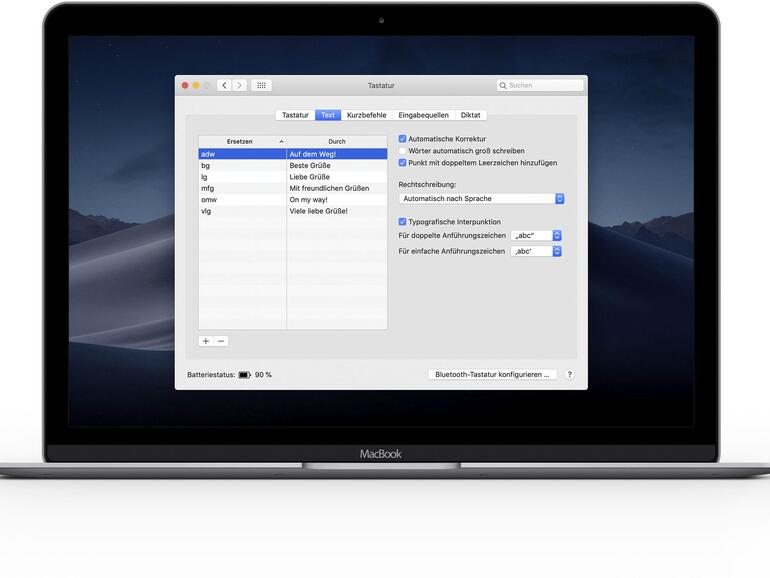Click Bluetooth-Tastatur konfigurieren button

tap(493, 375)
